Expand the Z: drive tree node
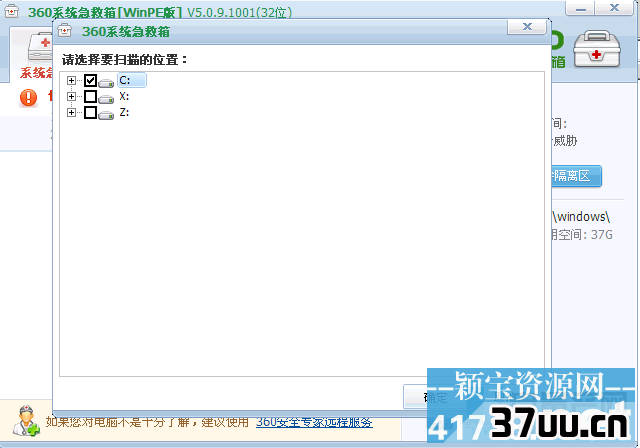640x448 pixels. (71, 112)
